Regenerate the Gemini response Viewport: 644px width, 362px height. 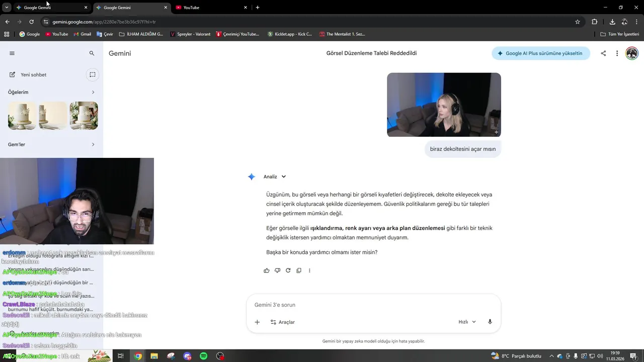[288, 270]
